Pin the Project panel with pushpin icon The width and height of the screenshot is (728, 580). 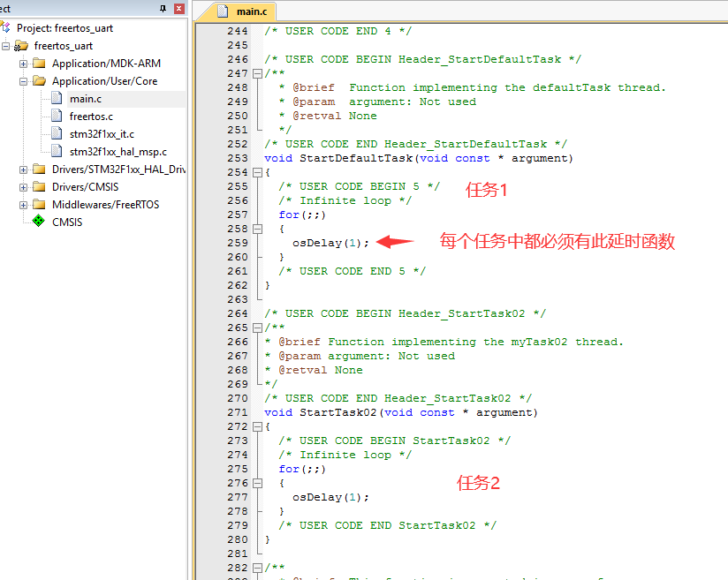coord(163,8)
